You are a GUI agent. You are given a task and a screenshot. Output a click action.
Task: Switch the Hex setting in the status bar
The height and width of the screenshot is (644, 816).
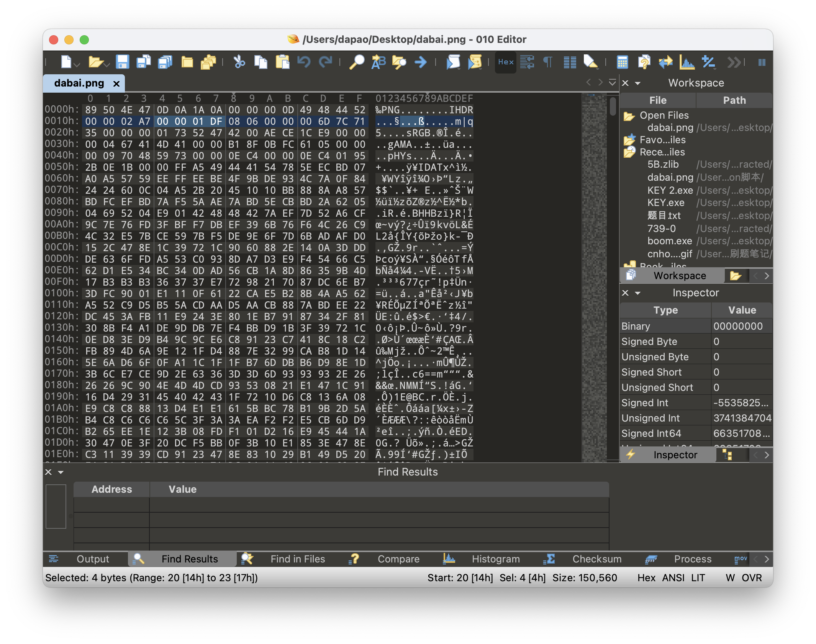646,578
